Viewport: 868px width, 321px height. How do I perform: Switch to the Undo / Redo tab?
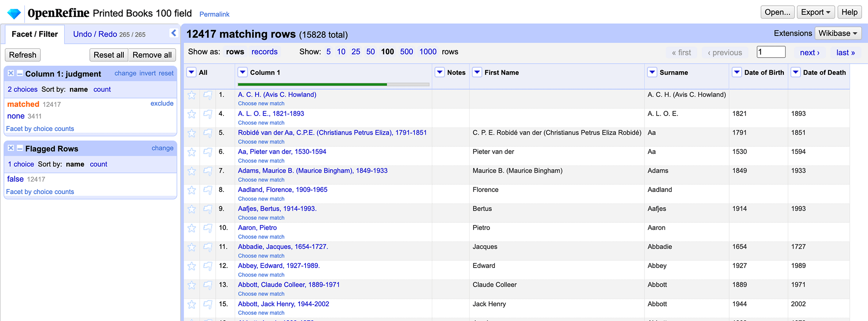109,34
